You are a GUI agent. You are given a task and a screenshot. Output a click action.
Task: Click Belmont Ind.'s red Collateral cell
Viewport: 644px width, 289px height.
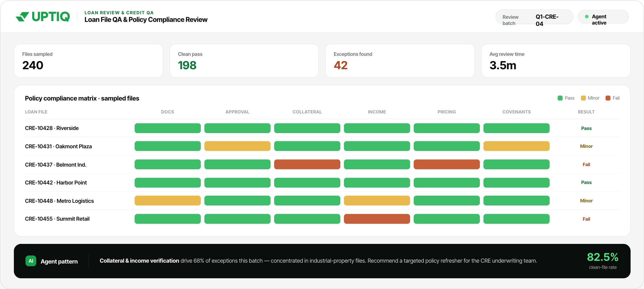[x=307, y=164]
